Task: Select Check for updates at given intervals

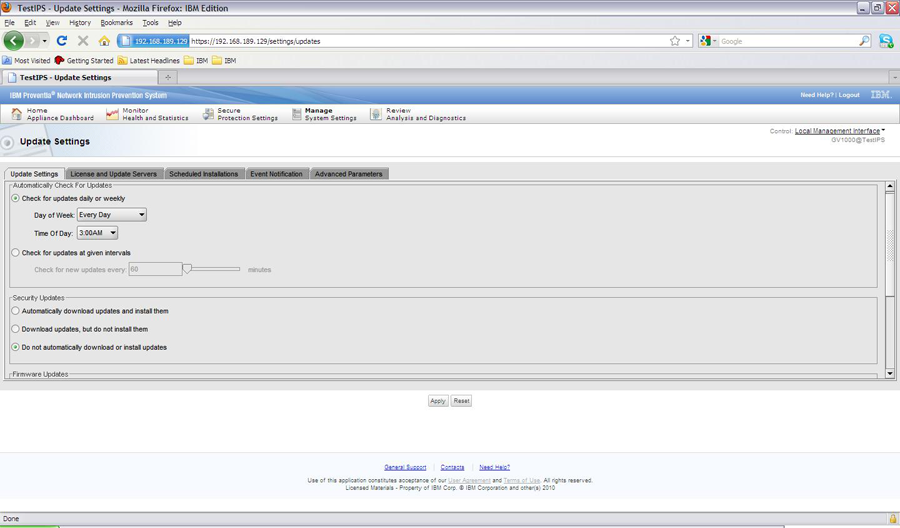Action: pyautogui.click(x=15, y=253)
